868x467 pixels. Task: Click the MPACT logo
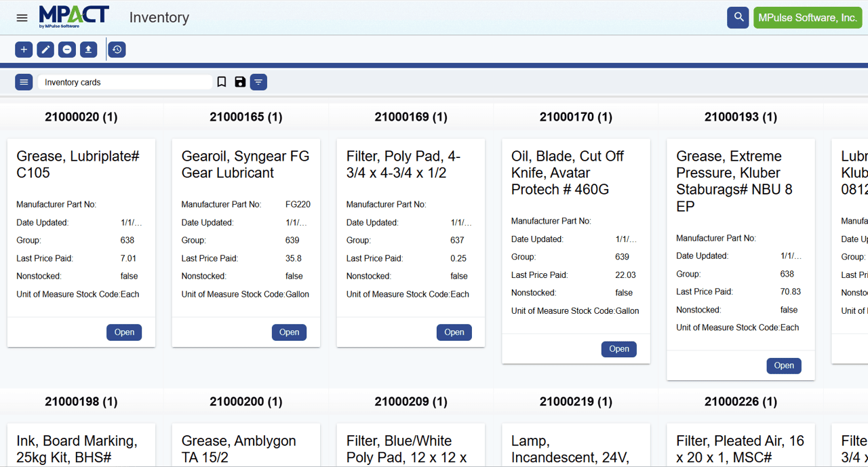pos(74,16)
